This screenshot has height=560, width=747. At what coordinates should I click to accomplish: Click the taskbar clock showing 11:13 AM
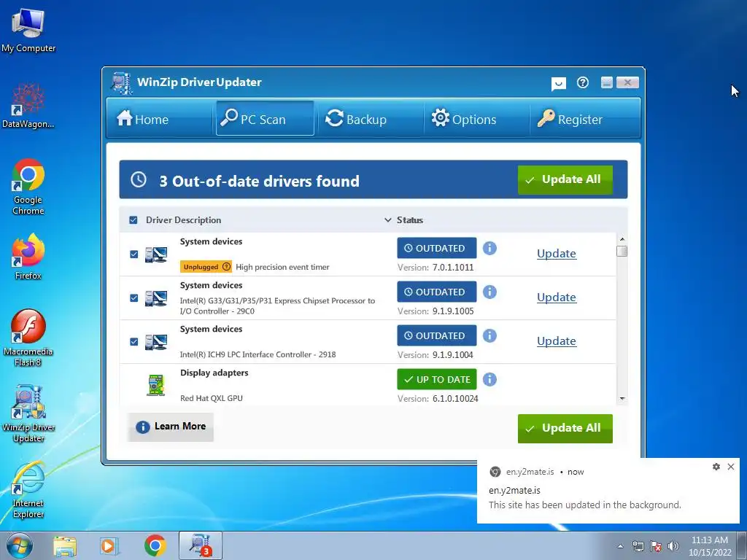point(710,546)
